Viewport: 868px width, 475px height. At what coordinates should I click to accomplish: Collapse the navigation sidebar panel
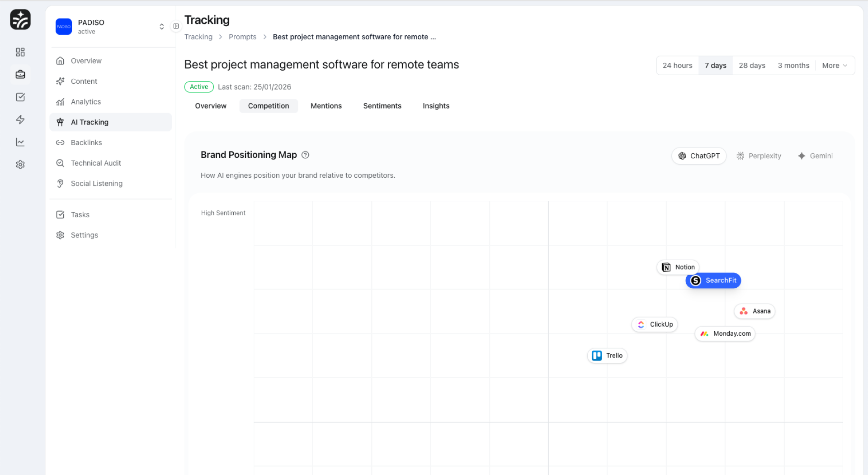(176, 26)
